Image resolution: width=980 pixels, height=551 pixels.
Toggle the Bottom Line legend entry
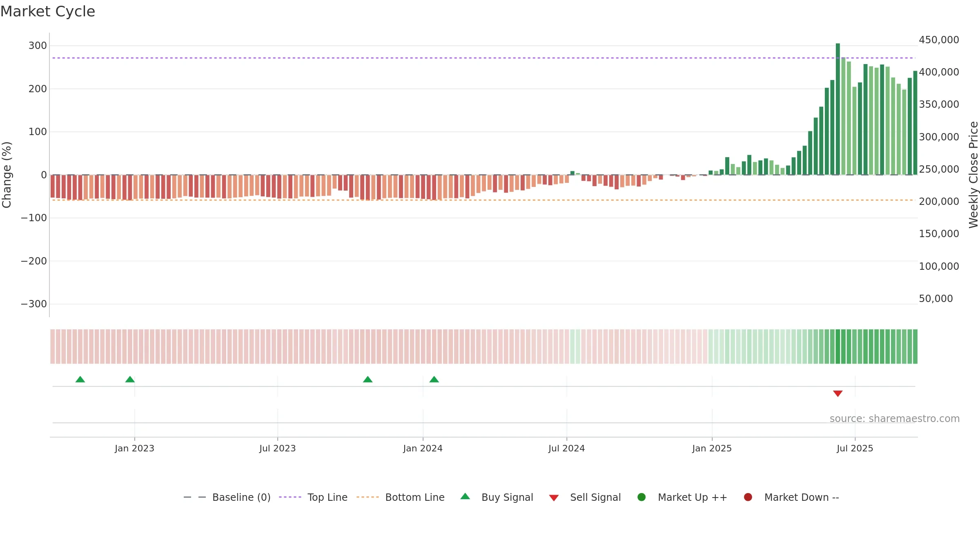[401, 497]
